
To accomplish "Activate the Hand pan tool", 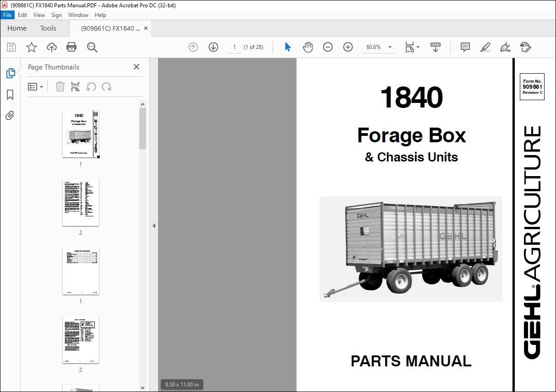I will click(308, 47).
